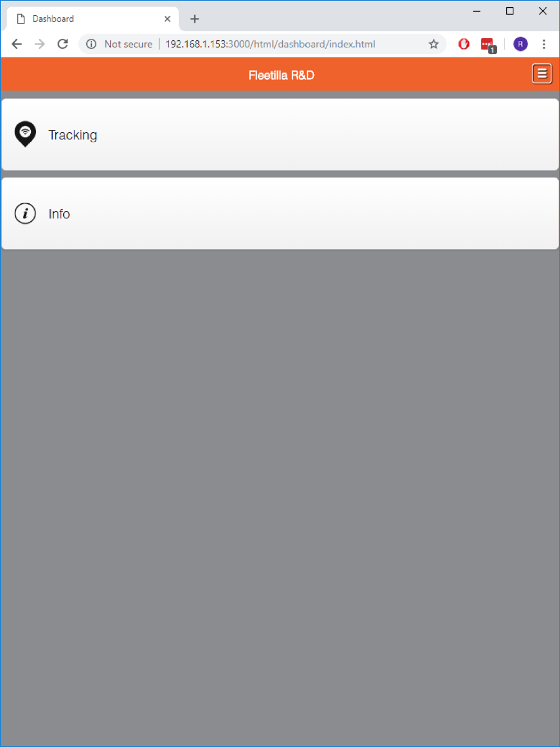The image size is (560, 747).
Task: Open the Info panel
Action: 280,213
